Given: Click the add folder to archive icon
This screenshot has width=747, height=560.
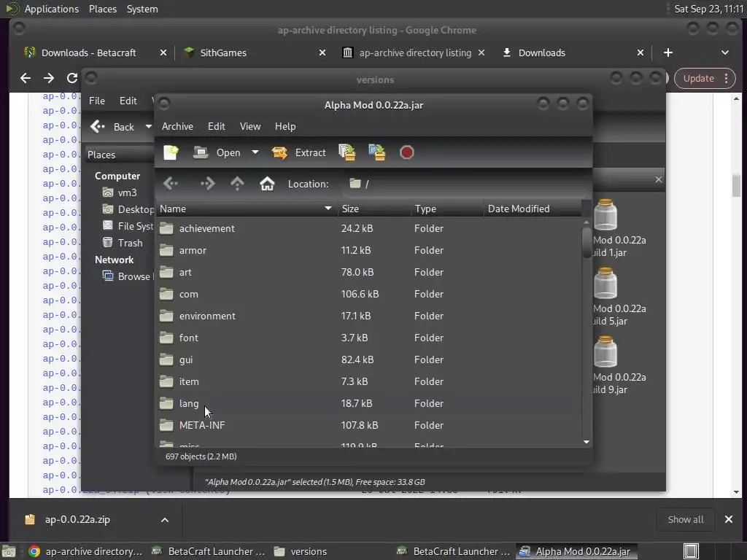Looking at the screenshot, I should pyautogui.click(x=377, y=152).
